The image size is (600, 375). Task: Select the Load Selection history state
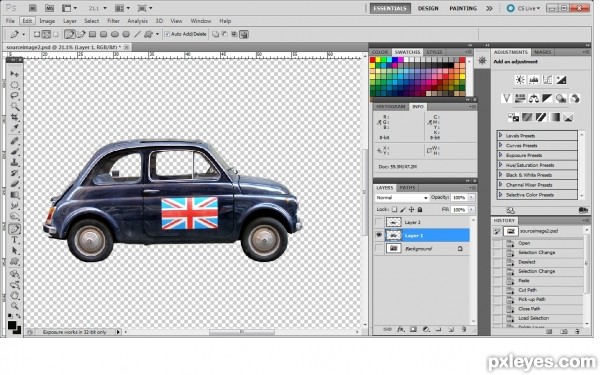point(533,318)
